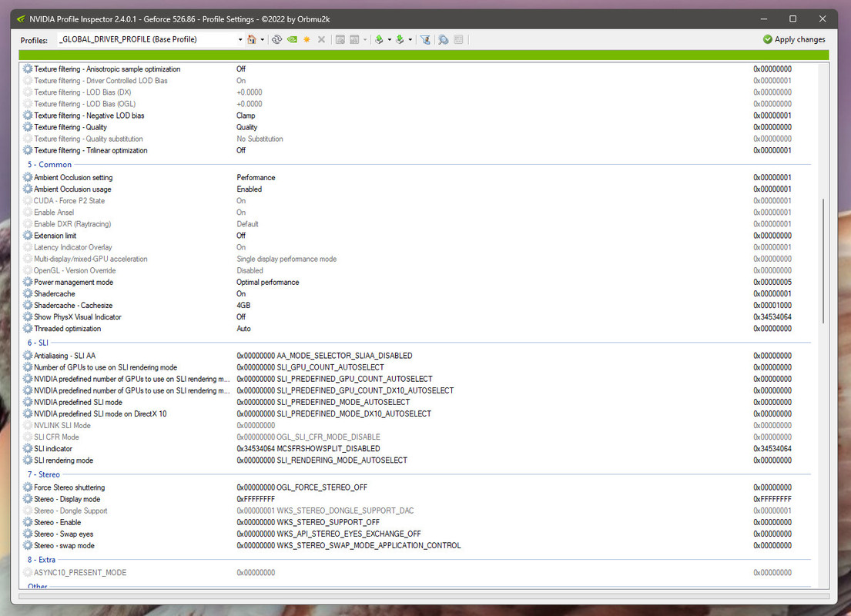Screen dimensions: 851x616
Task: Click gear icon beside Threaded optimization
Action: click(x=28, y=328)
